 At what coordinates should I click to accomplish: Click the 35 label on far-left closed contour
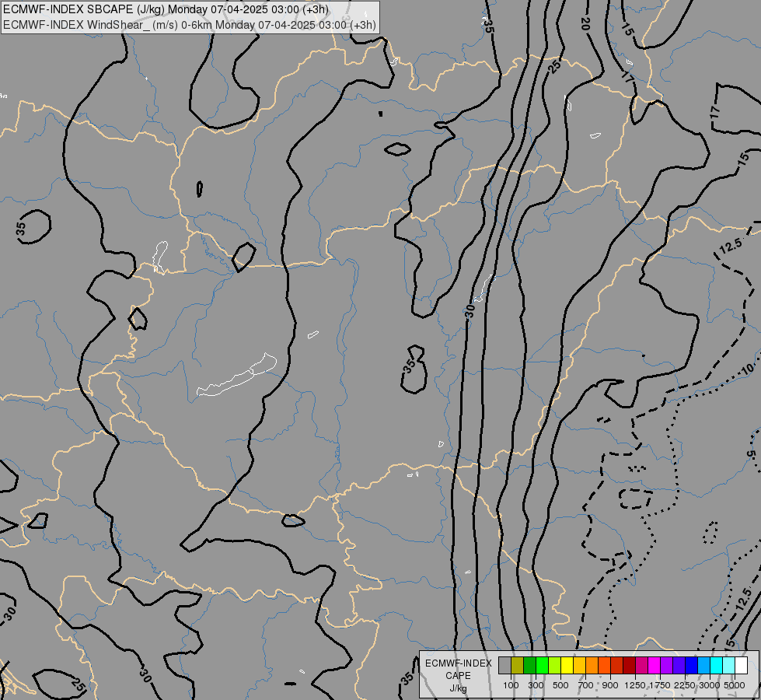(x=20, y=229)
